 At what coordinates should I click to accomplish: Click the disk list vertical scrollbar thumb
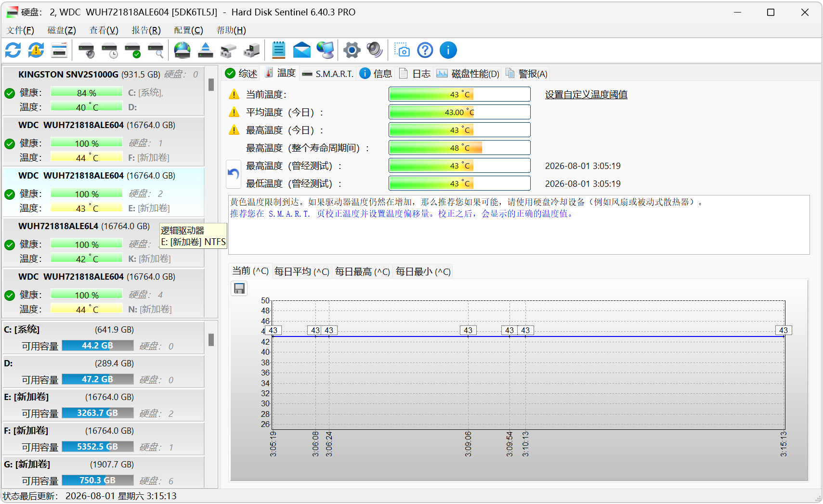click(x=211, y=85)
